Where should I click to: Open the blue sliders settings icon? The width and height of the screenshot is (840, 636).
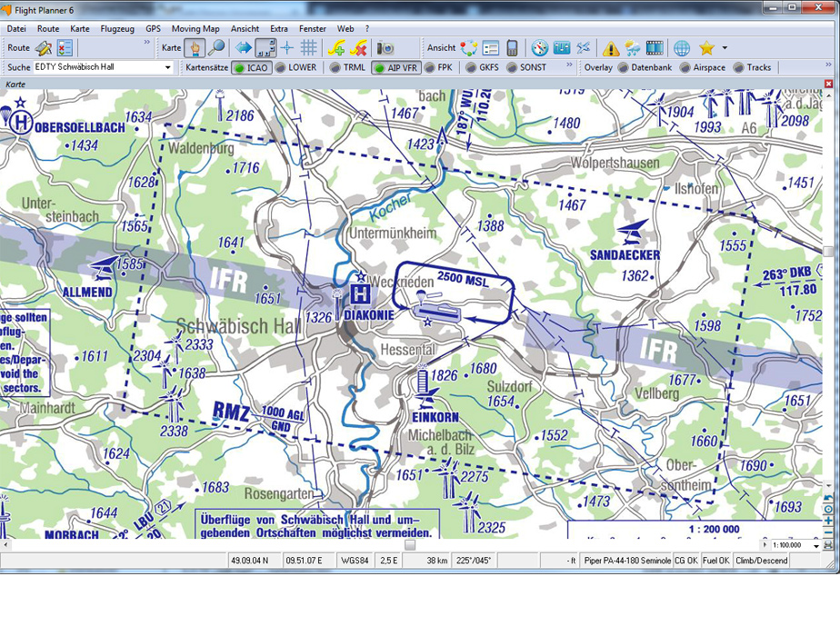[x=562, y=48]
